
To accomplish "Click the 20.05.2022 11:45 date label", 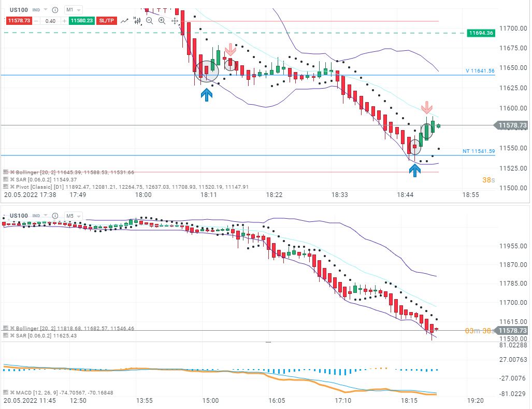I will (30, 401).
